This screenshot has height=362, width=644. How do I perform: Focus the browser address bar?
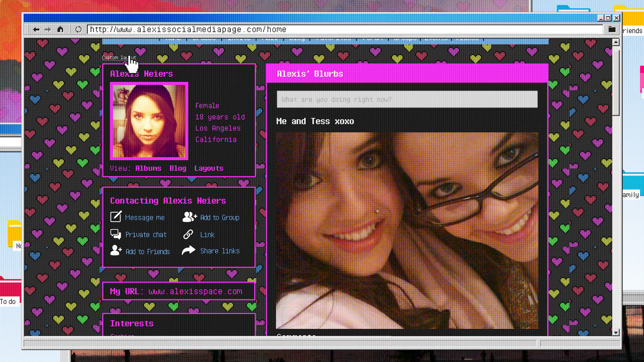click(345, 29)
